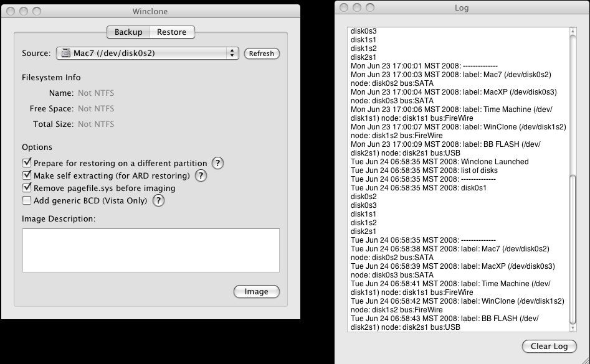Viewport: 590px width, 364px height.
Task: Click inside the Image Description text box
Action: 151,250
